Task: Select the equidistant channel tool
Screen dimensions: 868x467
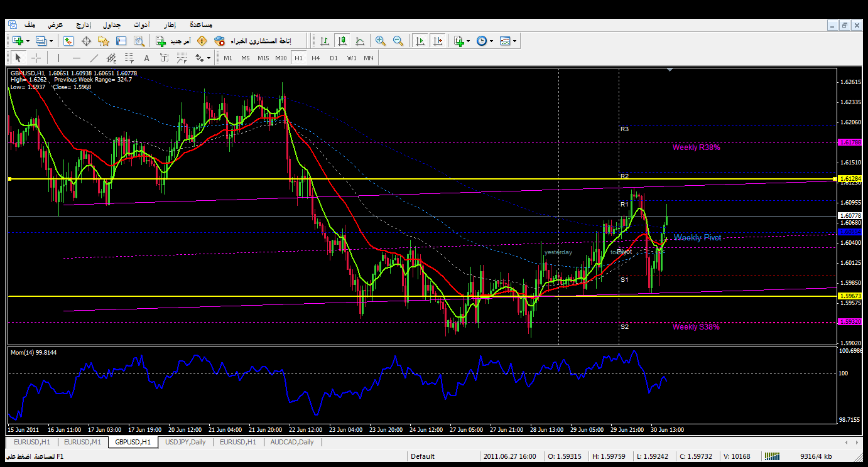Action: (112, 58)
